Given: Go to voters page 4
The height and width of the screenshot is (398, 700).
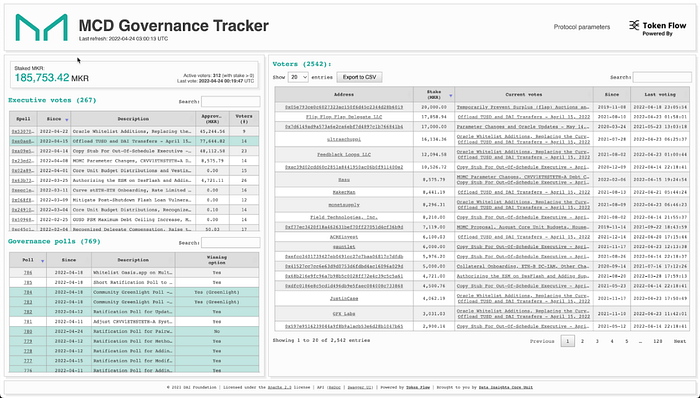Looking at the screenshot, I should 612,341.
